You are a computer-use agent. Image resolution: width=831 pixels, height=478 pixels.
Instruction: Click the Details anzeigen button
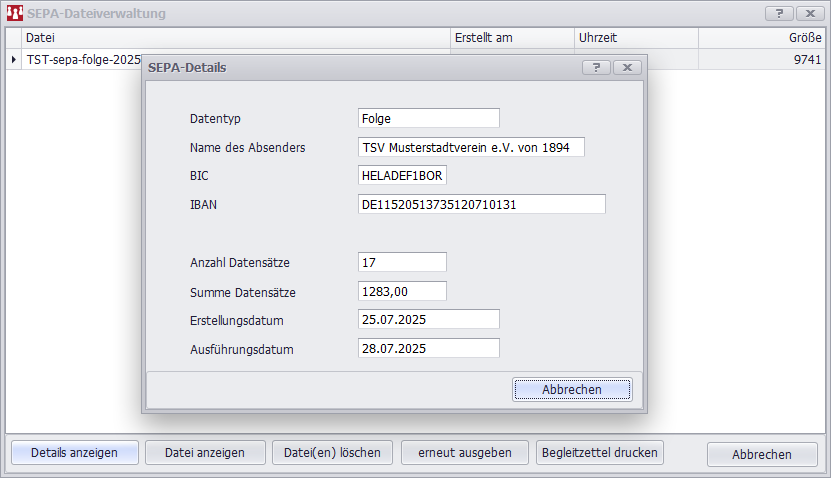pos(73,453)
